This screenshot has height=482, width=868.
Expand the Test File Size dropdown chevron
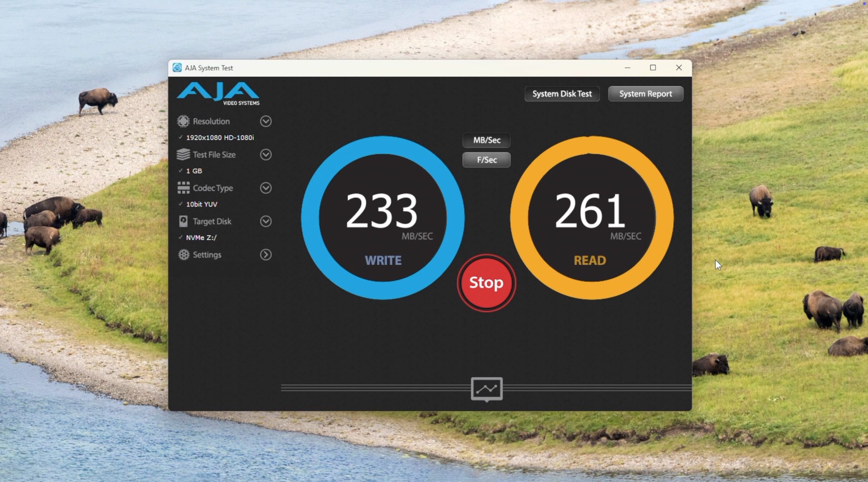pyautogui.click(x=266, y=155)
